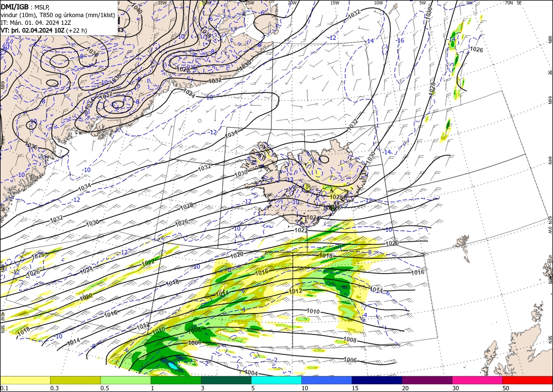Click the '0.3' legend scale value

click(x=54, y=388)
